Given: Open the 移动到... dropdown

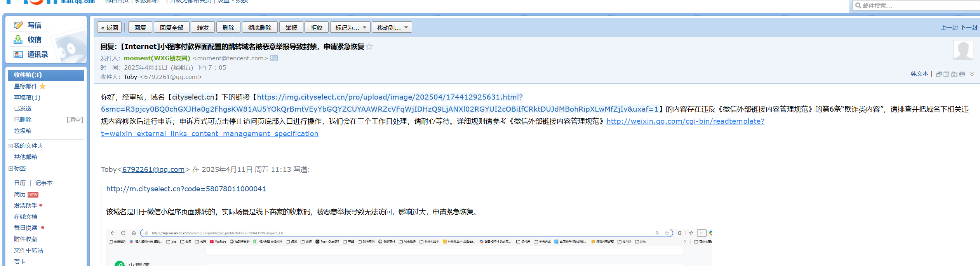Looking at the screenshot, I should coord(392,28).
